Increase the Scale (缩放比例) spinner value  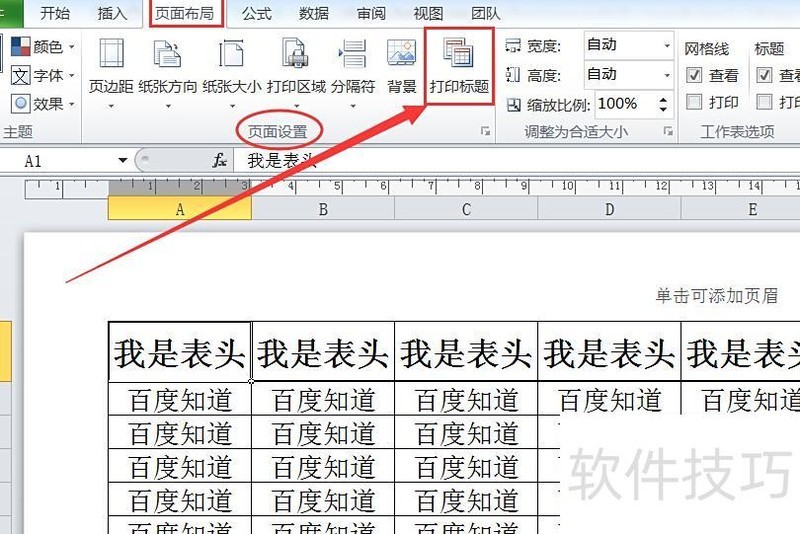(x=664, y=98)
